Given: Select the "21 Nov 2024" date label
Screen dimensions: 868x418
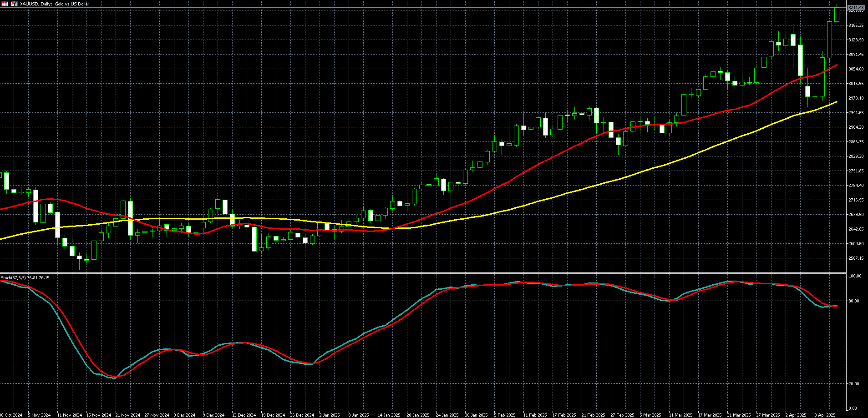Looking at the screenshot, I should click(x=127, y=415).
